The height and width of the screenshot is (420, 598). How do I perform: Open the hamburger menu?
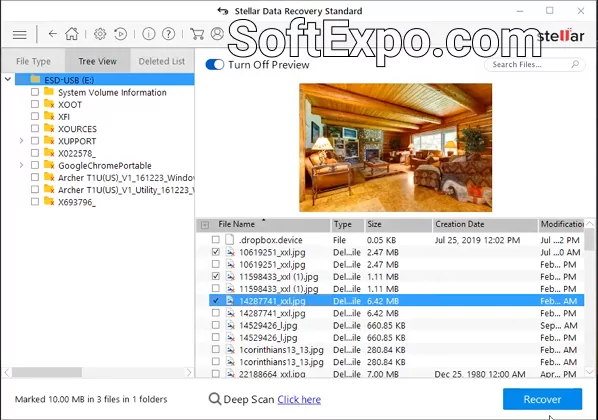tap(19, 35)
